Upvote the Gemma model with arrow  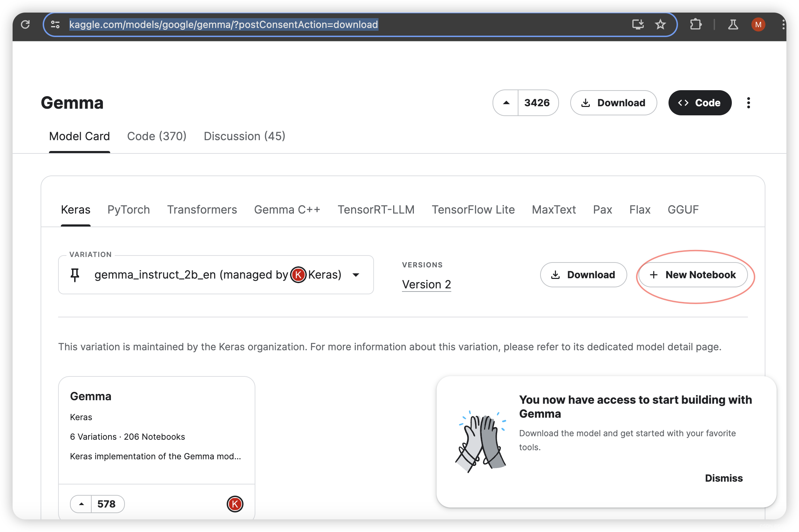tap(506, 103)
